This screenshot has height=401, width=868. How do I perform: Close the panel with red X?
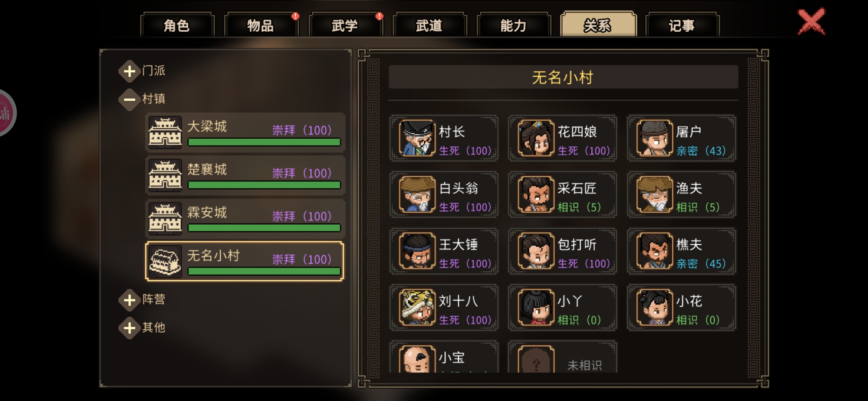coord(812,22)
